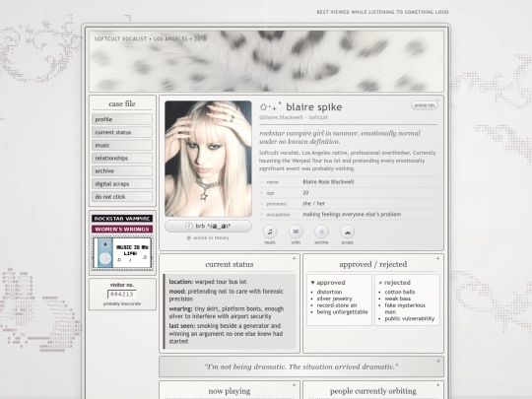Collapse the quote panel

[x=438, y=362]
